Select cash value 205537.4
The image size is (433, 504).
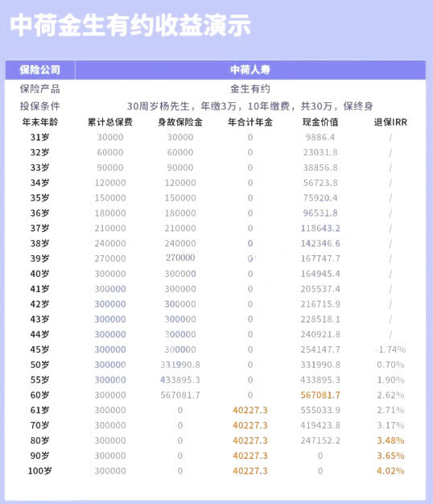(x=320, y=289)
